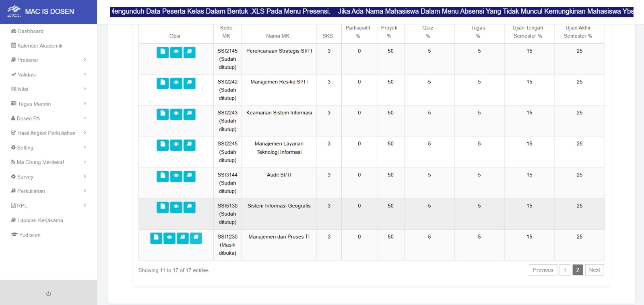Click the eye icon for Manajemen dan Proses TI
This screenshot has height=305, width=644.
pos(169,238)
